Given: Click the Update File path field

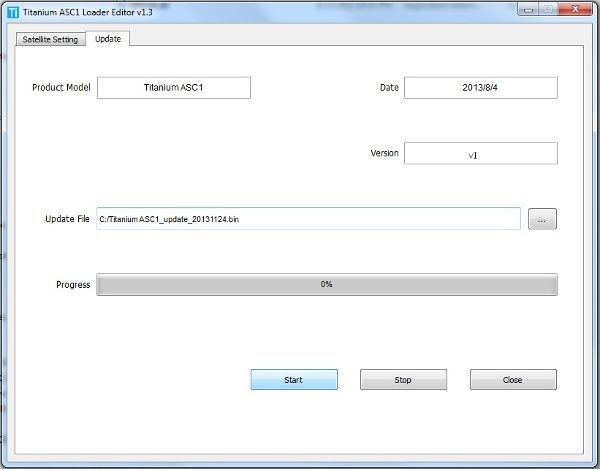Looking at the screenshot, I should tap(308, 219).
